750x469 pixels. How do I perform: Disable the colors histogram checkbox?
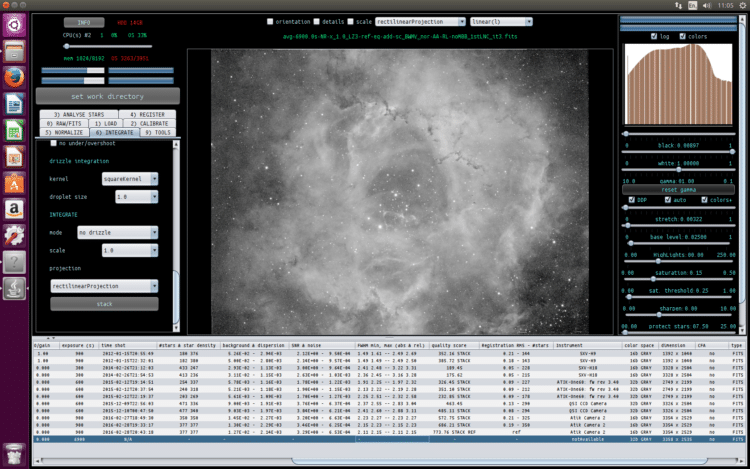[x=683, y=36]
